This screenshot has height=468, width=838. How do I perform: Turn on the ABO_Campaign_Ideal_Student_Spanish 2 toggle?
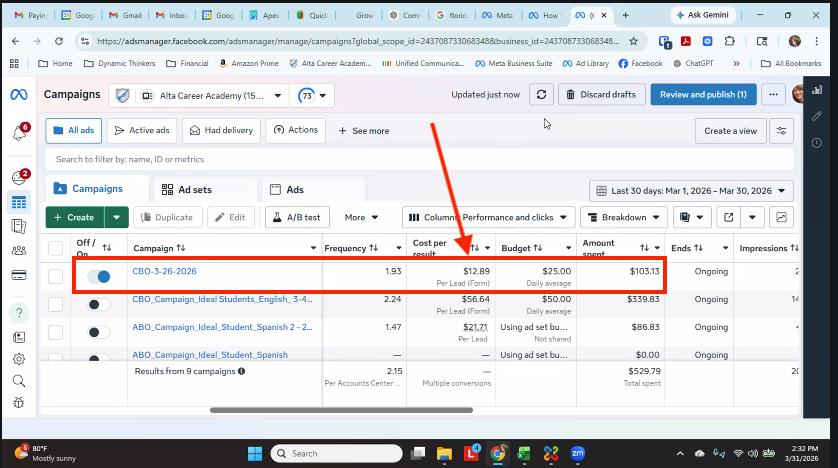(x=99, y=332)
